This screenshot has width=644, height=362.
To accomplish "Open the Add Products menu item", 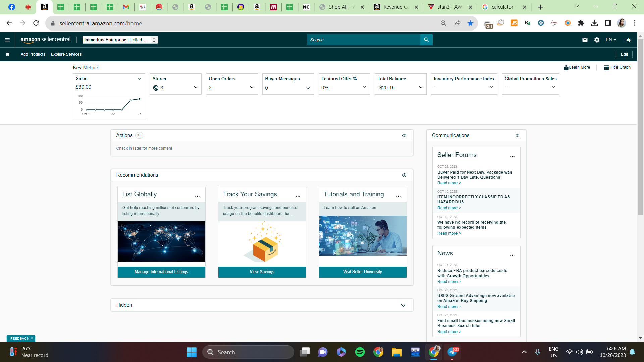I will pos(33,54).
